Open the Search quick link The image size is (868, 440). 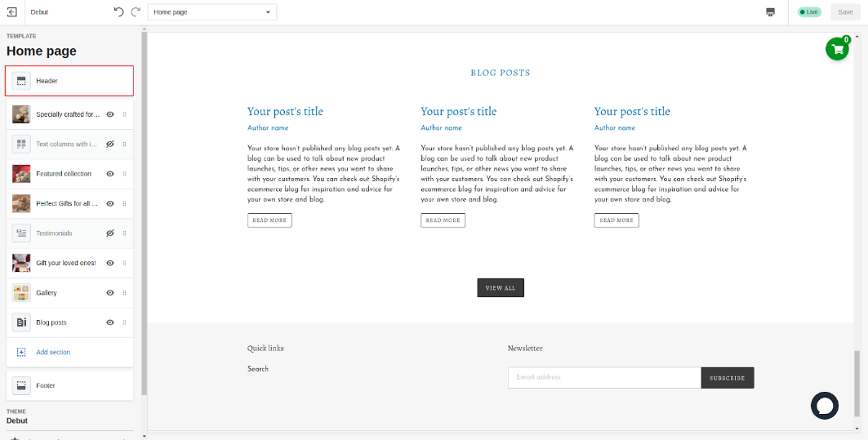click(x=258, y=369)
